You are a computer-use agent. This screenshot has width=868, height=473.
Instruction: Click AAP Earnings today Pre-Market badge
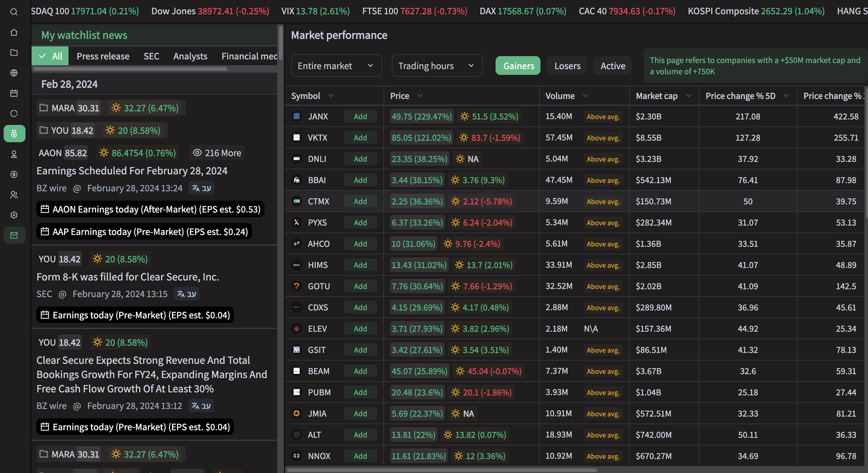point(144,231)
